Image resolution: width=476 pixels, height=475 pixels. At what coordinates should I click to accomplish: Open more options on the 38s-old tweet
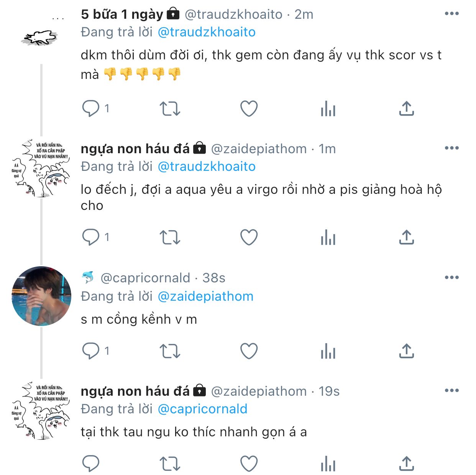451,277
